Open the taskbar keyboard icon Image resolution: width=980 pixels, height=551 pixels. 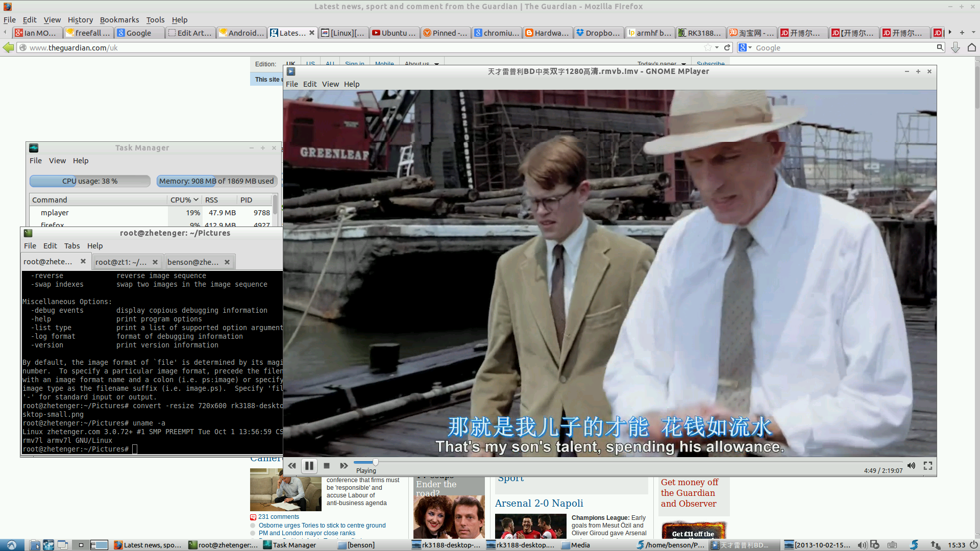[x=892, y=545]
